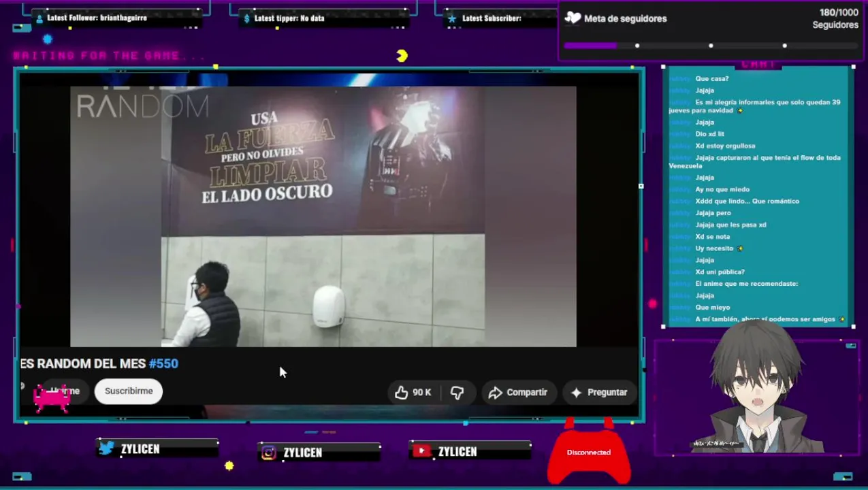Click the 'Latest Follower: brianthaguirre' label
This screenshot has height=490, width=868.
pos(97,18)
